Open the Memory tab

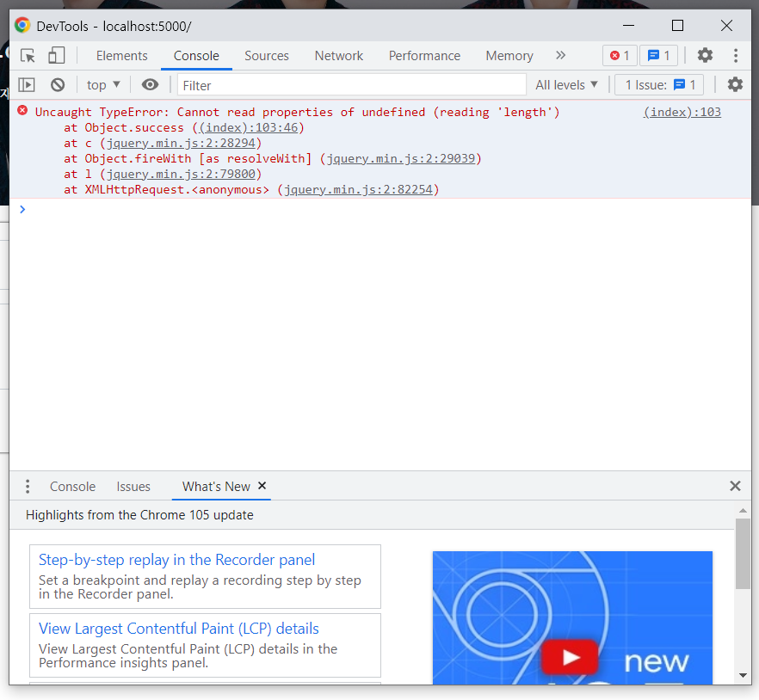509,56
